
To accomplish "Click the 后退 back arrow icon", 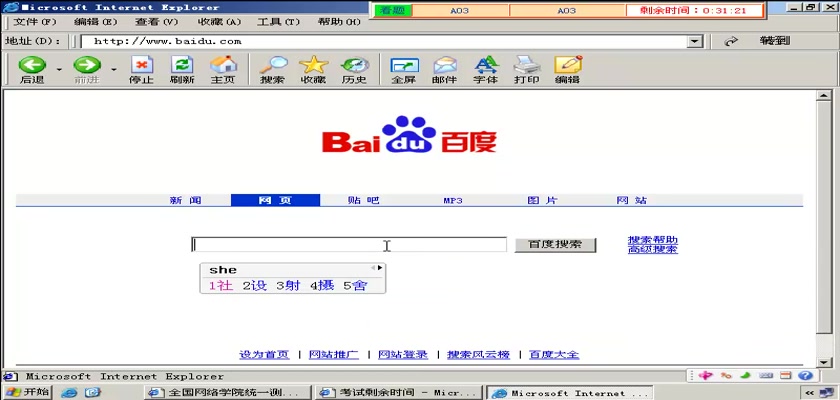I will click(32, 65).
